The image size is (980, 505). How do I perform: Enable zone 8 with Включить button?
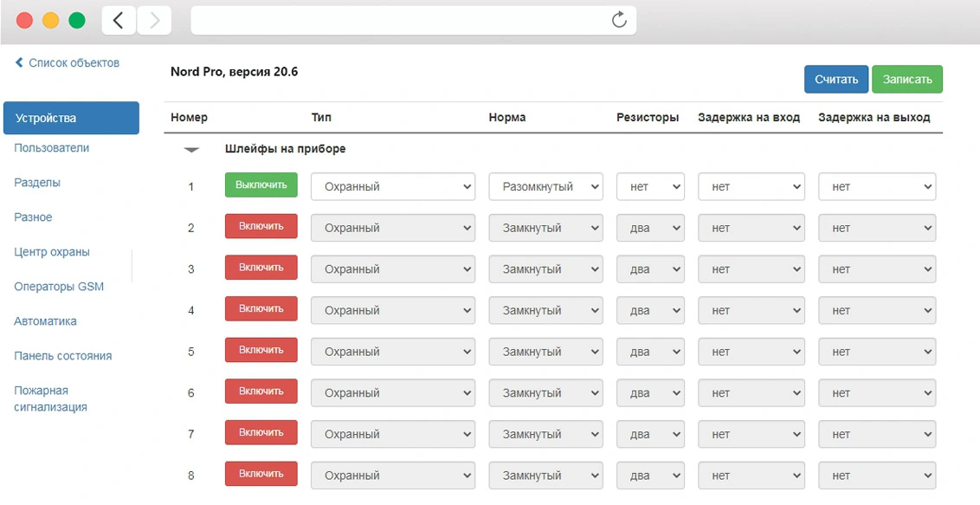tap(261, 475)
